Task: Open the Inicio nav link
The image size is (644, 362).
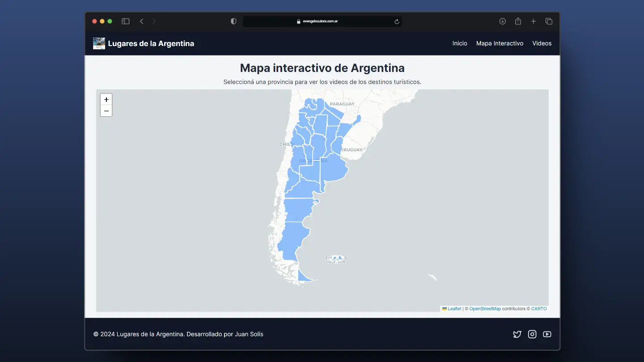Action: click(x=460, y=43)
